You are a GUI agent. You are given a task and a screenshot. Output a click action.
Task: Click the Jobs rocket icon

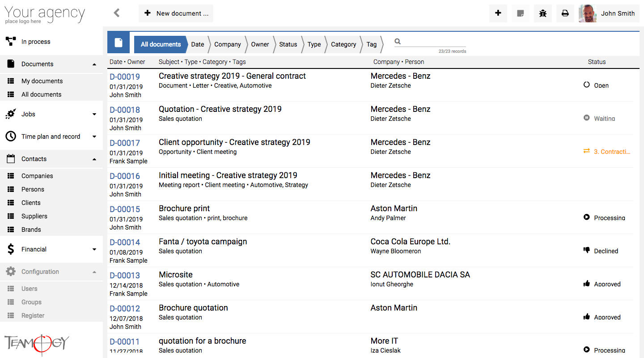tap(11, 114)
